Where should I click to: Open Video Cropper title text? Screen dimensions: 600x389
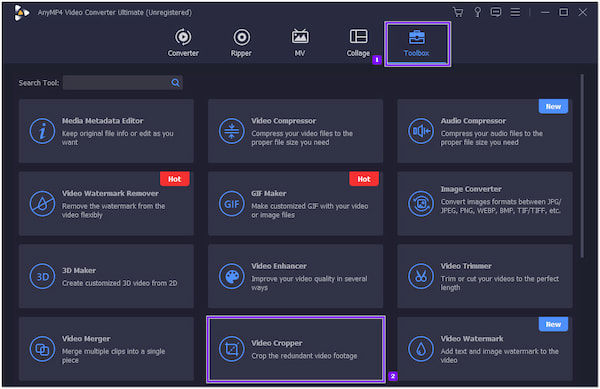pyautogui.click(x=277, y=343)
